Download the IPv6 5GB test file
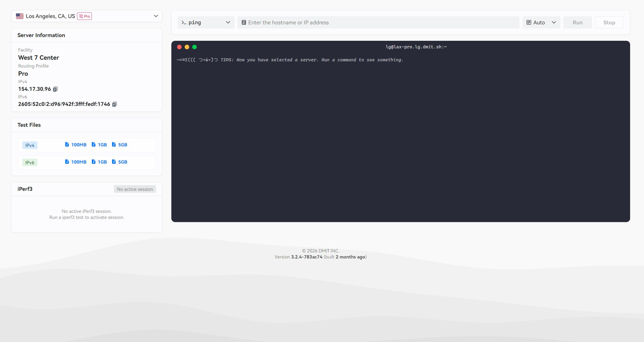 click(119, 162)
